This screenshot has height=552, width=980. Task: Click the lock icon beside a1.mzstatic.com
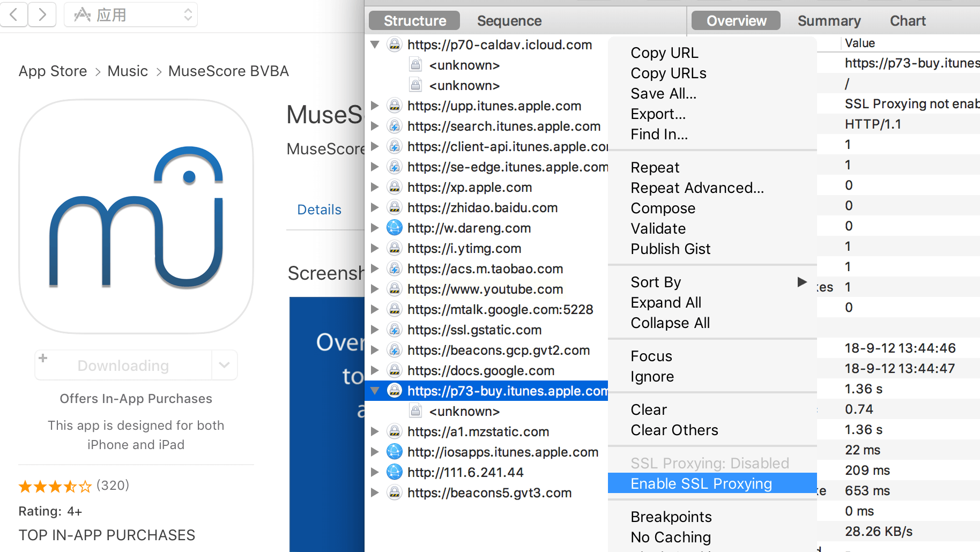click(395, 431)
